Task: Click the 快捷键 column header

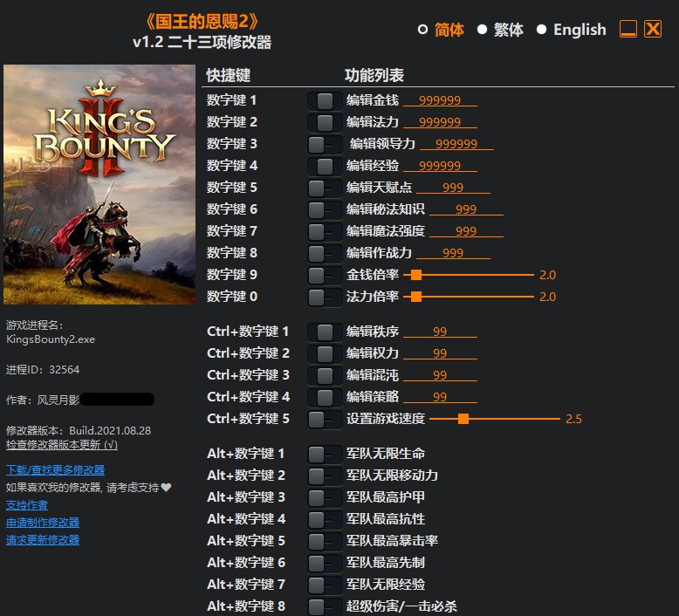Action: pos(228,75)
